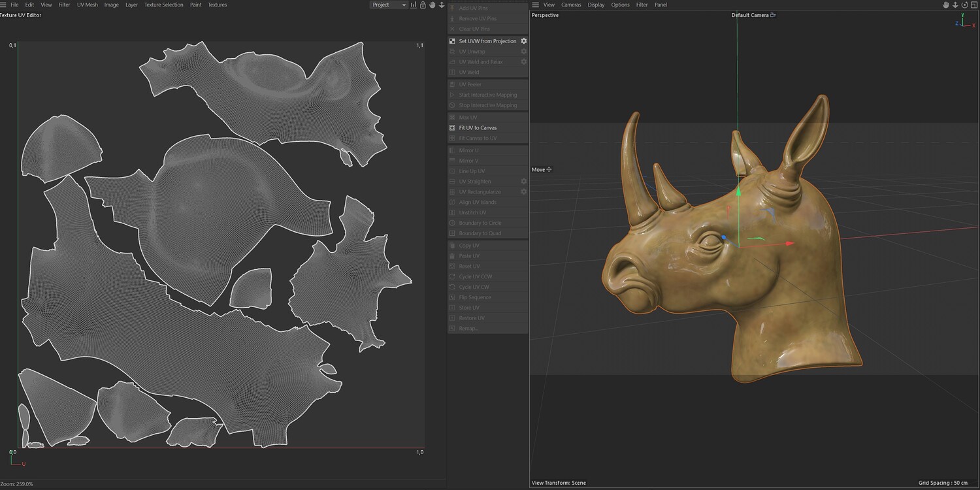Open the Display menu
Screen dimensions: 980x490
click(596, 5)
